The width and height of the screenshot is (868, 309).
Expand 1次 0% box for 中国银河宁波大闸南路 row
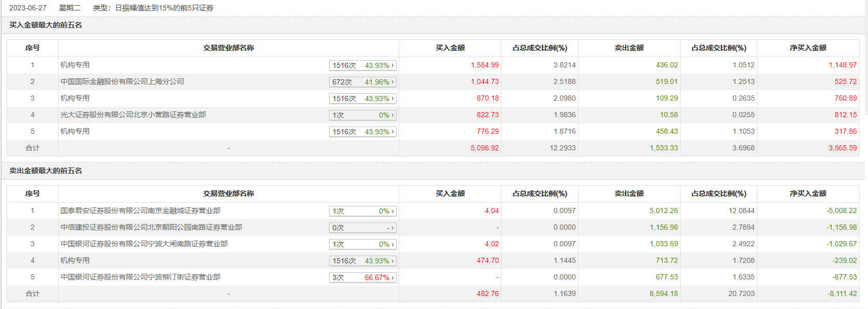click(362, 245)
